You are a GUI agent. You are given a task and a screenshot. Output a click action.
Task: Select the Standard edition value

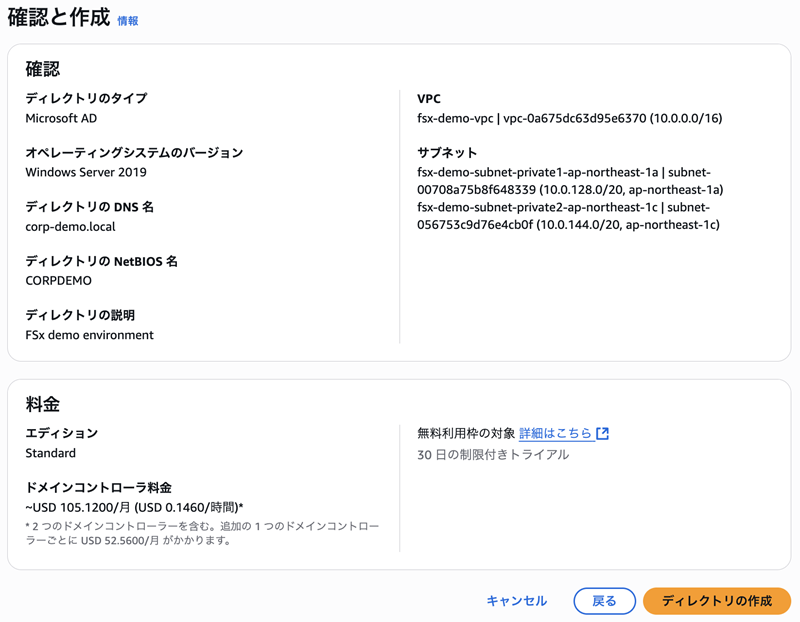click(x=50, y=453)
